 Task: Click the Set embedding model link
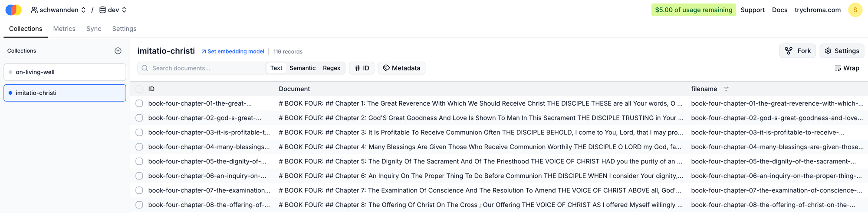tap(233, 51)
